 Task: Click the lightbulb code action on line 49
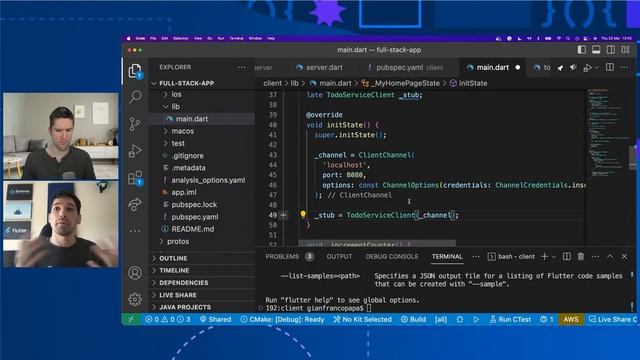click(303, 214)
